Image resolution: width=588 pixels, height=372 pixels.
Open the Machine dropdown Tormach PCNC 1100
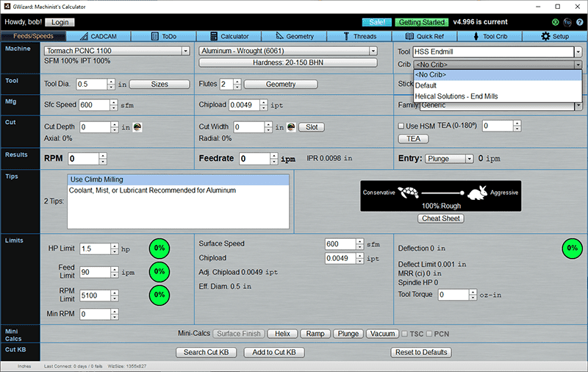pyautogui.click(x=117, y=51)
